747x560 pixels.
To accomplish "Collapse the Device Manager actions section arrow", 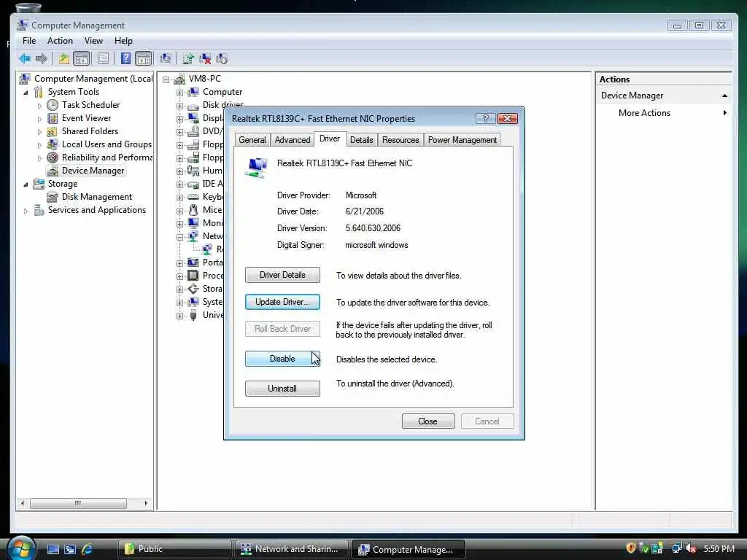I will click(724, 96).
